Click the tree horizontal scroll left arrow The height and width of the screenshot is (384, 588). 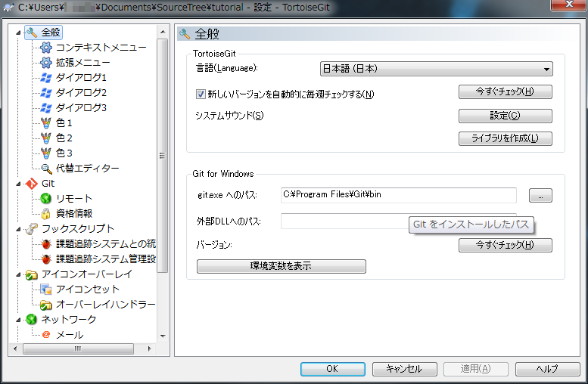(x=15, y=348)
